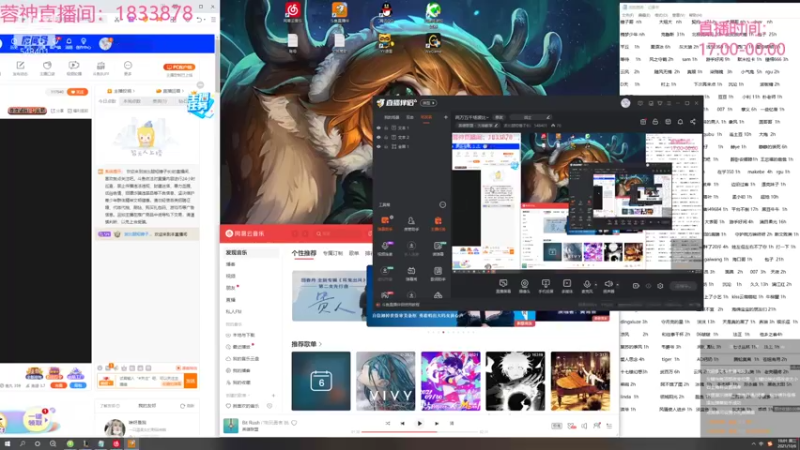Click the PC客户端 orange button

point(179,67)
